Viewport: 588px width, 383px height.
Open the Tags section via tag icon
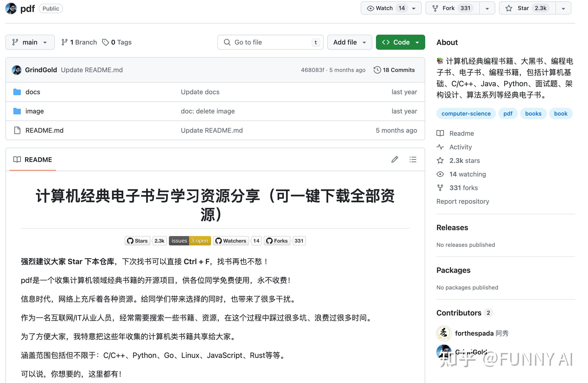[106, 42]
